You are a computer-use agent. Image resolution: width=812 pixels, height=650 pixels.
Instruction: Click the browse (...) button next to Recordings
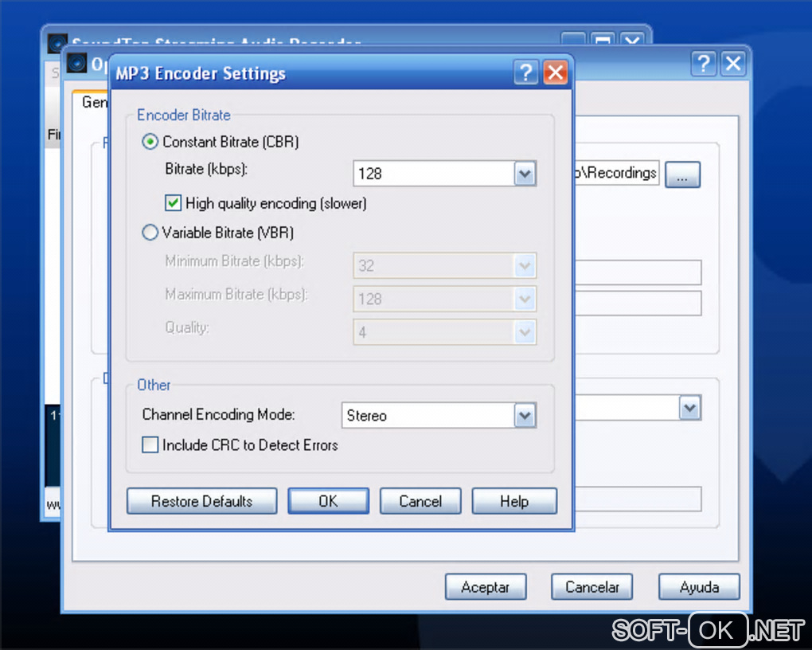(x=682, y=174)
